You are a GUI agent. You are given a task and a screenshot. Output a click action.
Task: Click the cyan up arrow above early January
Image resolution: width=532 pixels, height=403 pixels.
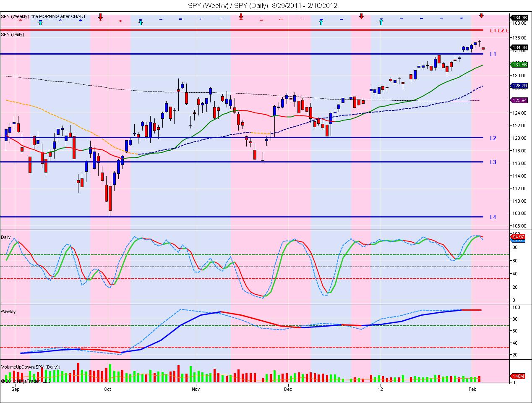381,22
